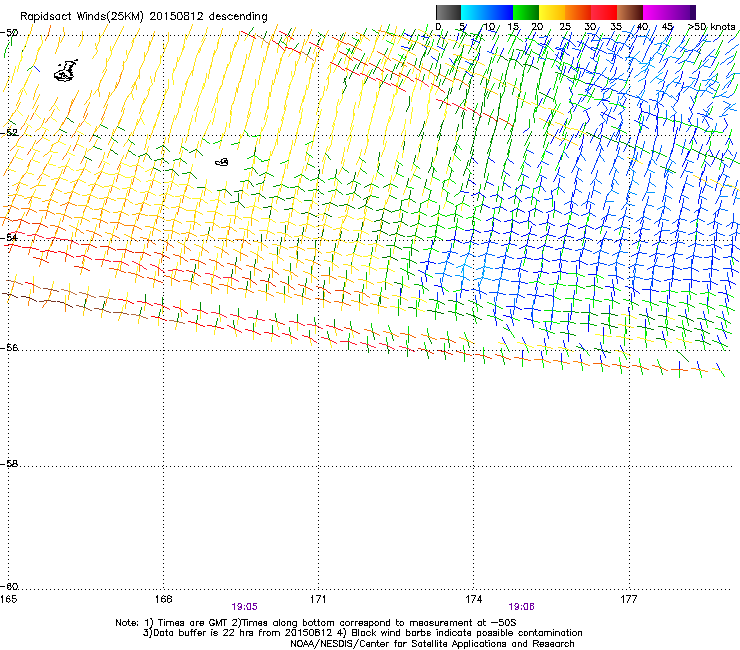Click the latitude label -58

[9, 464]
